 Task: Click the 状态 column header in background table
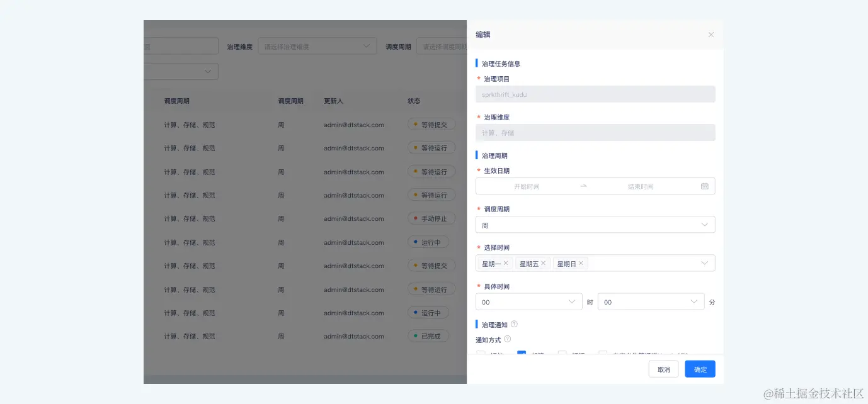[414, 101]
